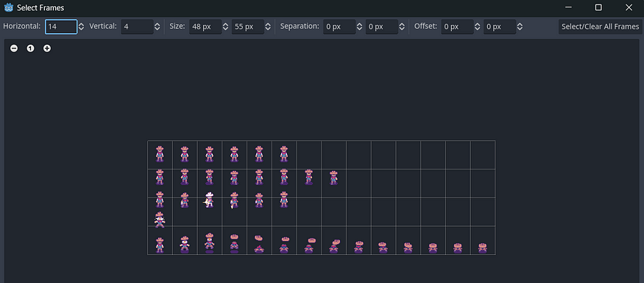
Task: Click the Vertical stepper arrows
Action: point(158,27)
